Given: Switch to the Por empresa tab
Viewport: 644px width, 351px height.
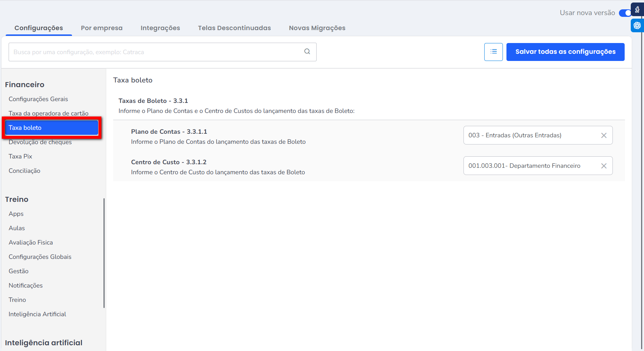Looking at the screenshot, I should coord(101,28).
